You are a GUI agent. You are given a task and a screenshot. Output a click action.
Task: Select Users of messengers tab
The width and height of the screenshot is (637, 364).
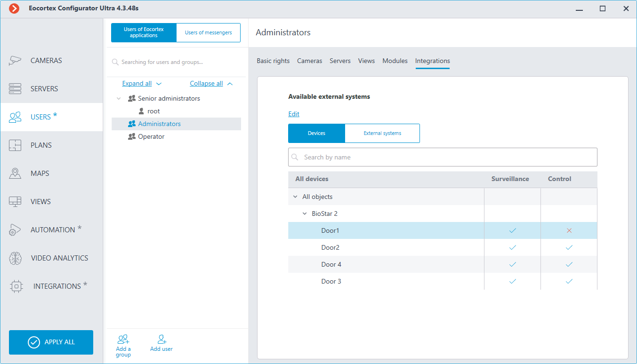click(x=208, y=32)
